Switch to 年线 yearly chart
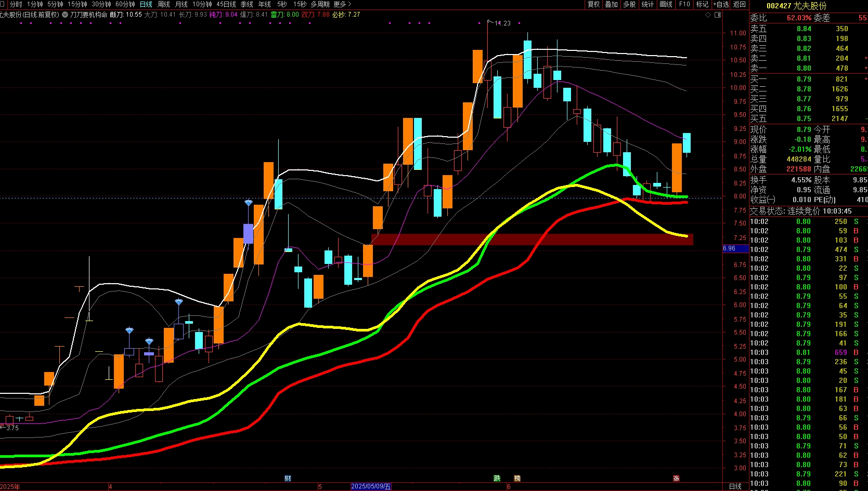Viewport: 868px width, 491px height. click(265, 4)
